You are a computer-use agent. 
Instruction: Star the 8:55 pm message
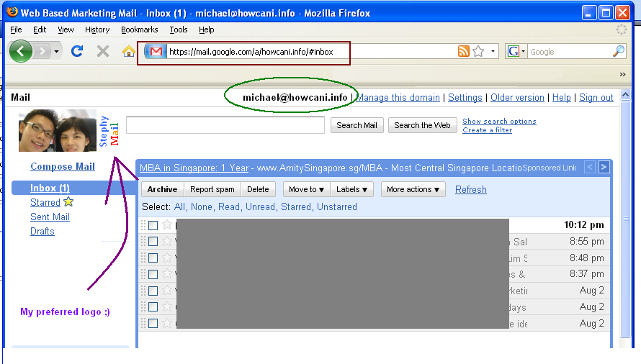pyautogui.click(x=167, y=241)
